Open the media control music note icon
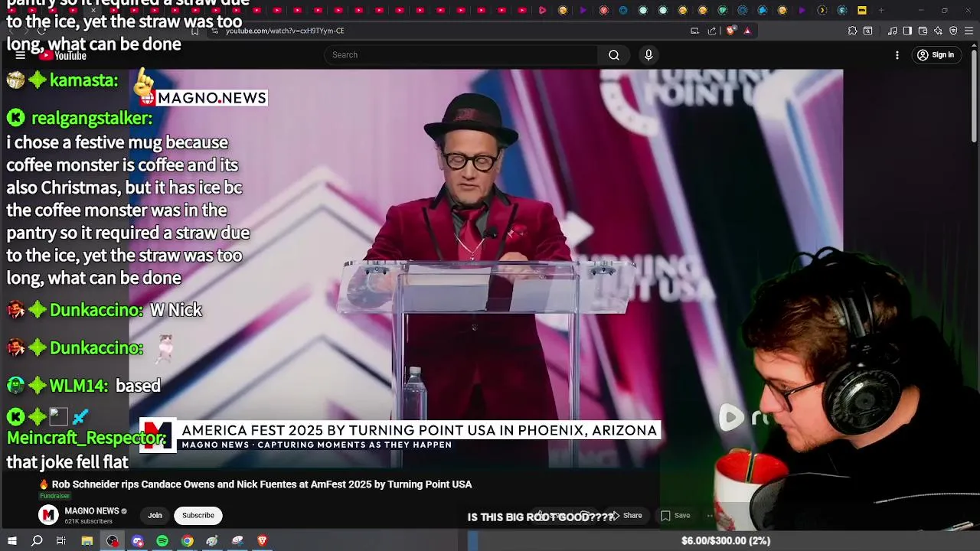This screenshot has width=980, height=551. 893,31
